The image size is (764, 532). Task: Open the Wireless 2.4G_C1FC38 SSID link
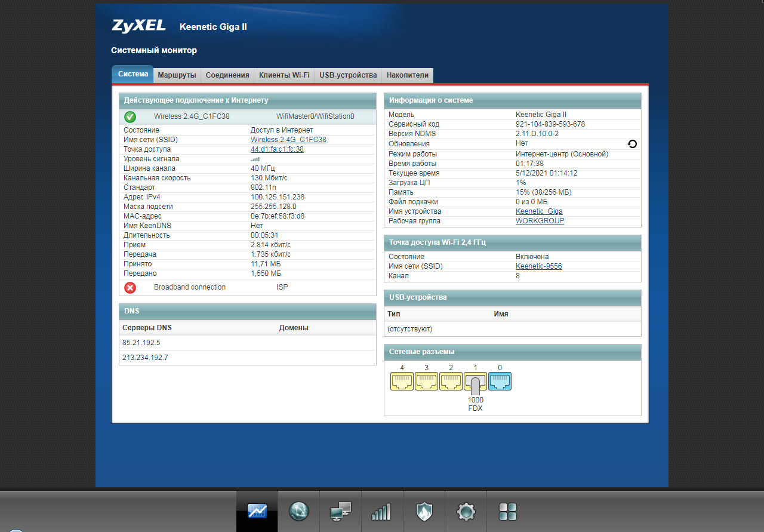(288, 140)
